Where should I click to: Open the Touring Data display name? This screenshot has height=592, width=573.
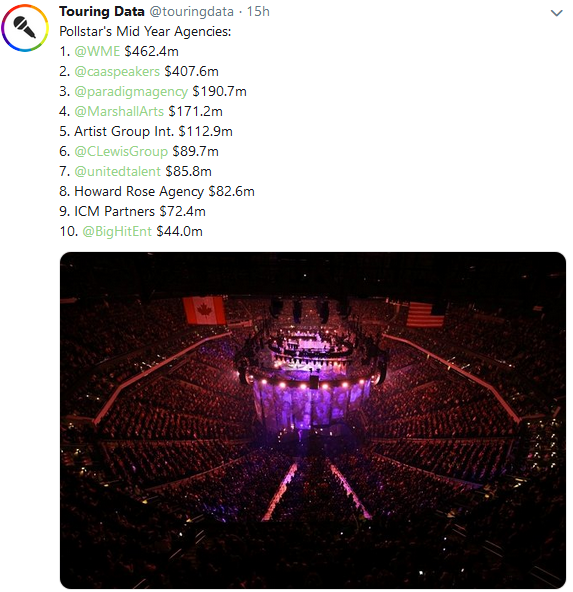click(102, 11)
